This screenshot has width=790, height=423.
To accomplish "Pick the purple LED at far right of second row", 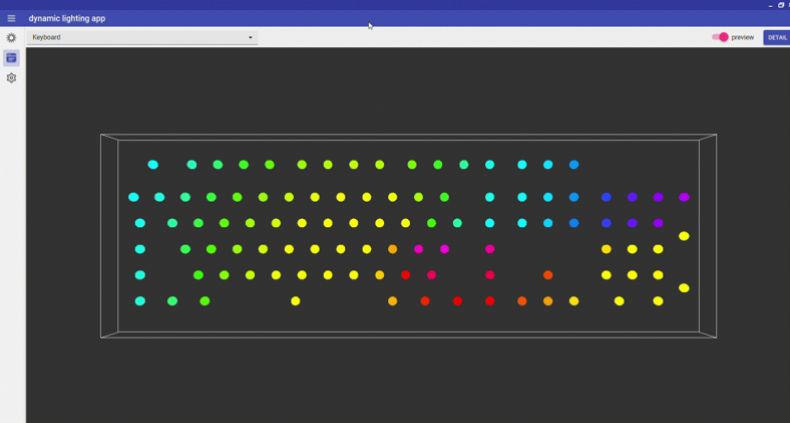I will 684,198.
